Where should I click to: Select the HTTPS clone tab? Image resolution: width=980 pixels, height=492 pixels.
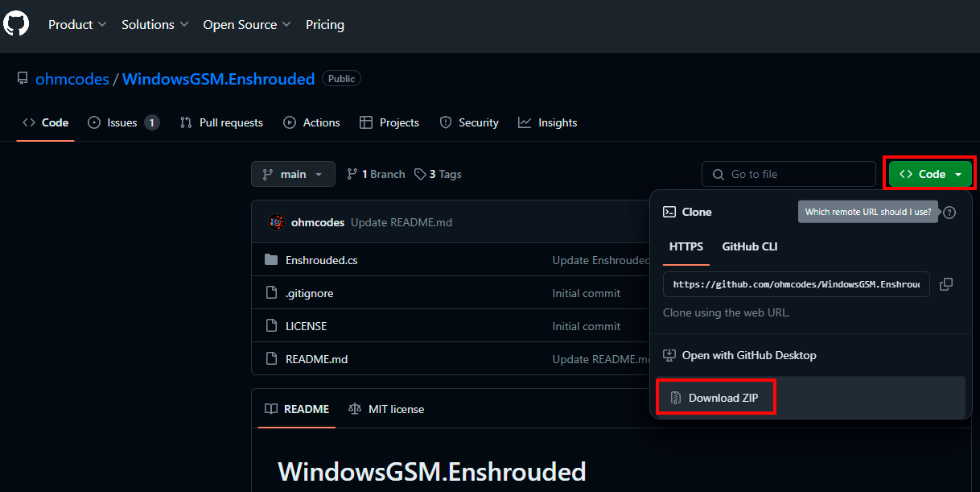click(x=686, y=246)
